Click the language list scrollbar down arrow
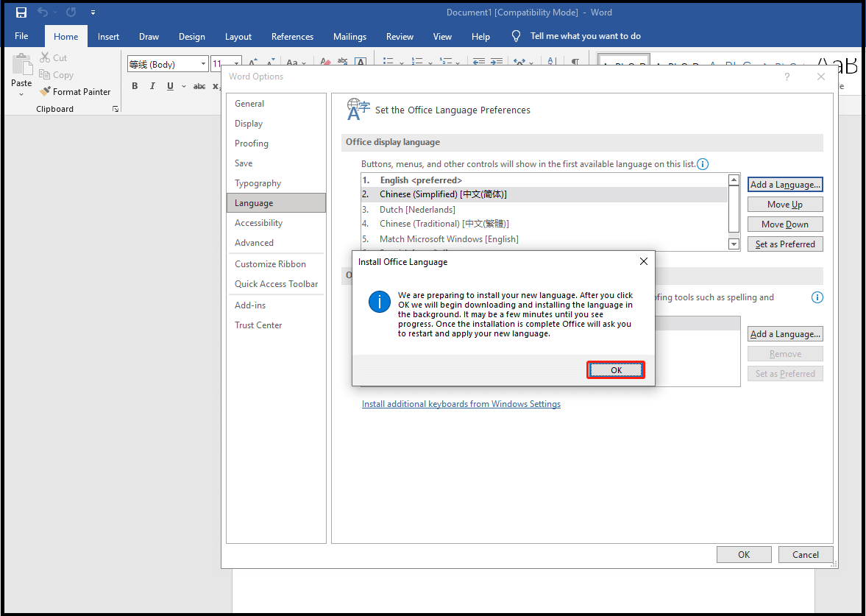Screen dimensions: 866x616 click(x=734, y=244)
